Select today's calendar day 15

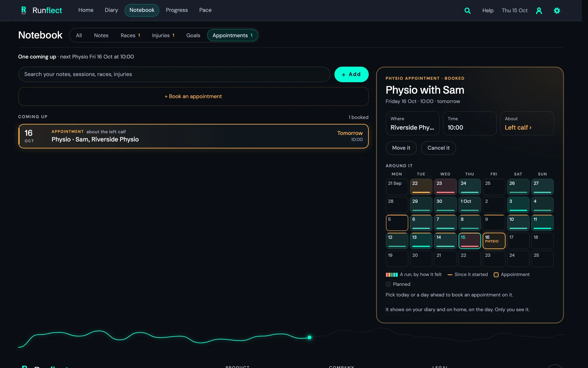point(470,241)
